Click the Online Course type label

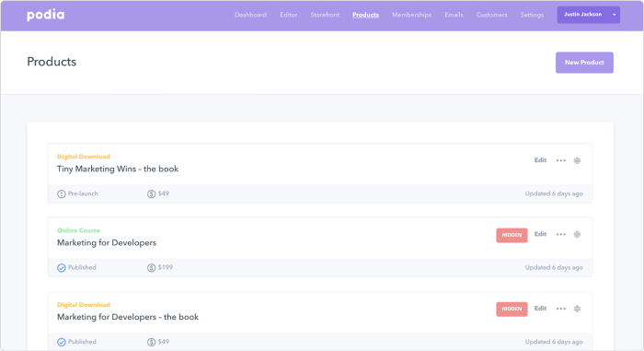(78, 230)
